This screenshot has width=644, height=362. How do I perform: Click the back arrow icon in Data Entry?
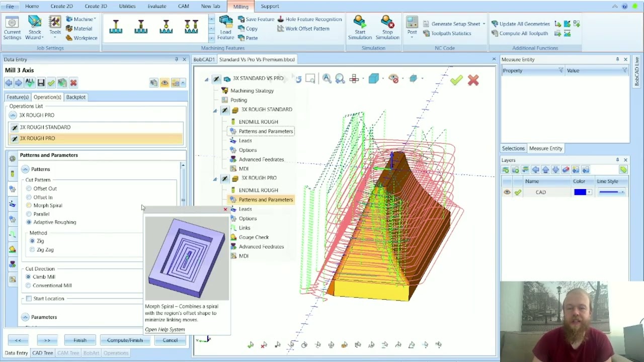9,82
